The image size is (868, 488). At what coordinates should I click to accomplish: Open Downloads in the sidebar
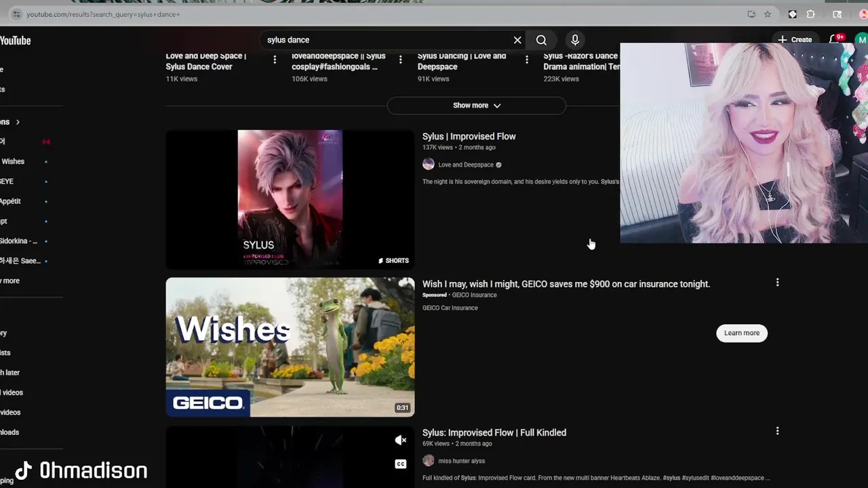pyautogui.click(x=9, y=432)
